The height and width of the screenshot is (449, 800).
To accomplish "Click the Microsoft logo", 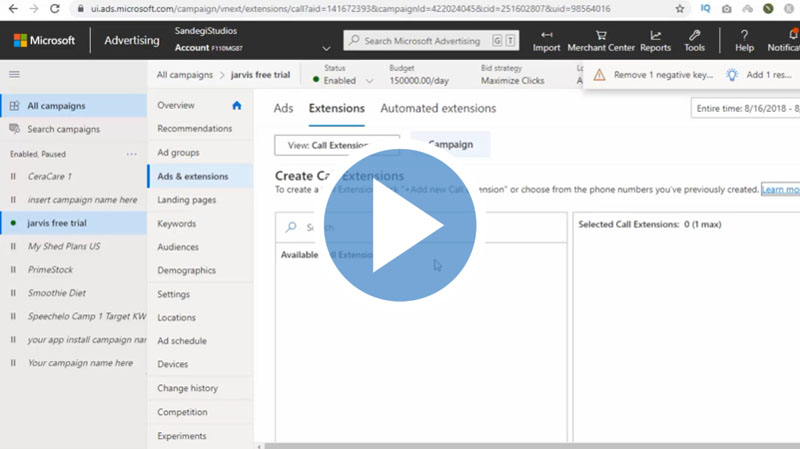I will 44,40.
